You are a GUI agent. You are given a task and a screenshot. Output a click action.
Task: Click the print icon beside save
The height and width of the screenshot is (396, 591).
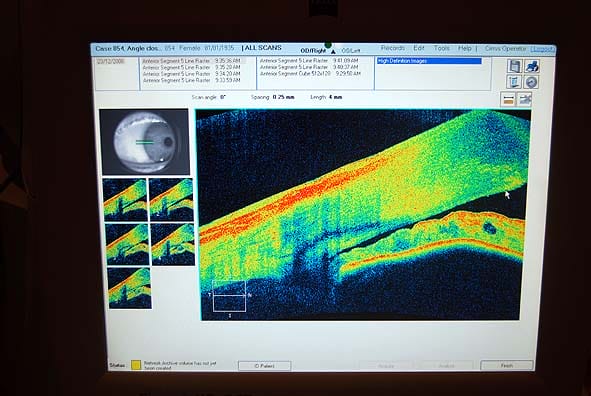pos(532,66)
